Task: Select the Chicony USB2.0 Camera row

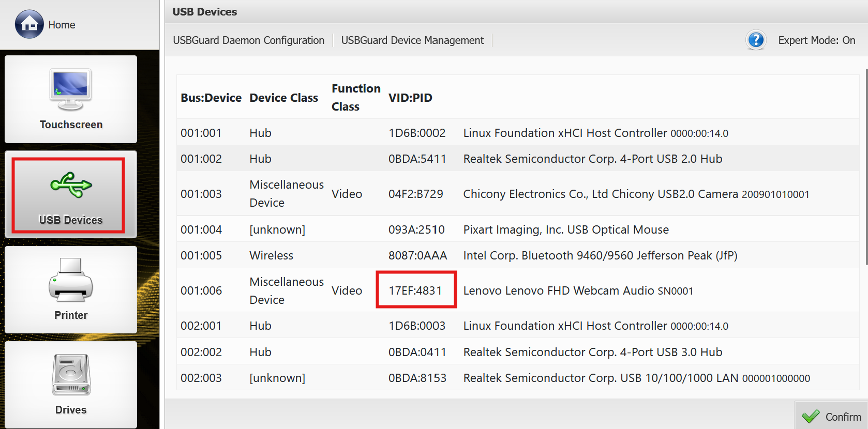Action: point(636,194)
